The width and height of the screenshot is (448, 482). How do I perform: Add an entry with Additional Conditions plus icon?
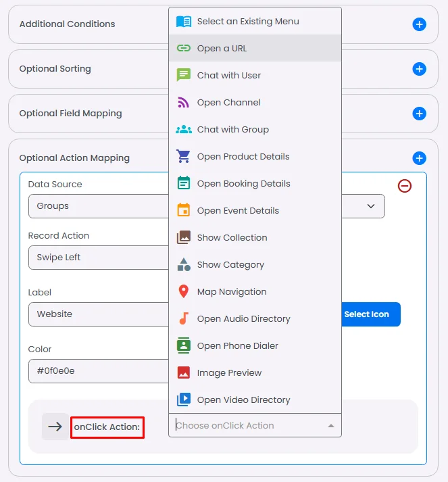coord(419,24)
